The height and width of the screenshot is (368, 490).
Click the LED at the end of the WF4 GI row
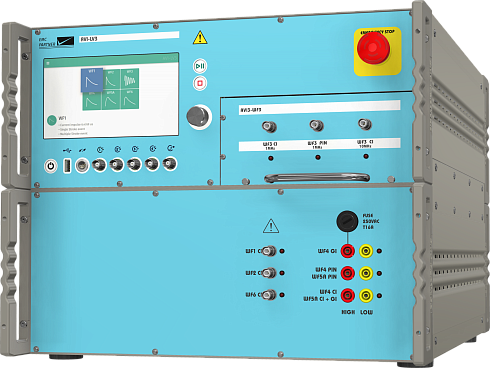tap(379, 251)
